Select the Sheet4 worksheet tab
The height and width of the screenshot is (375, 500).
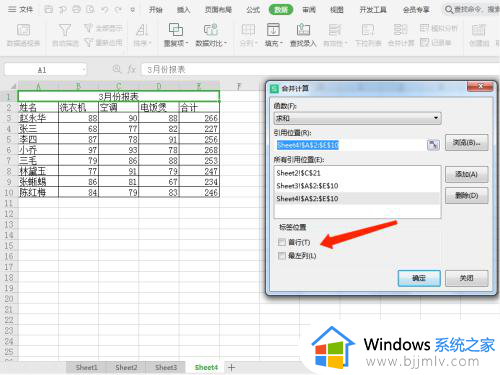coord(206,367)
